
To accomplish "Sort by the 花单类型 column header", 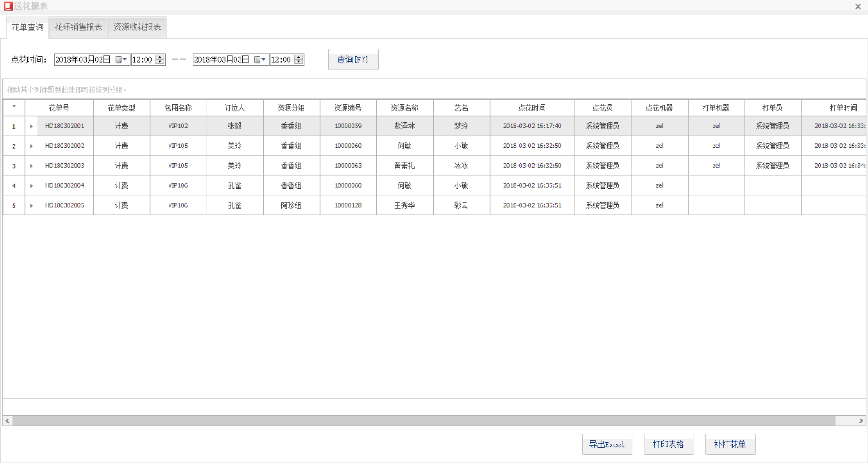I will (121, 107).
